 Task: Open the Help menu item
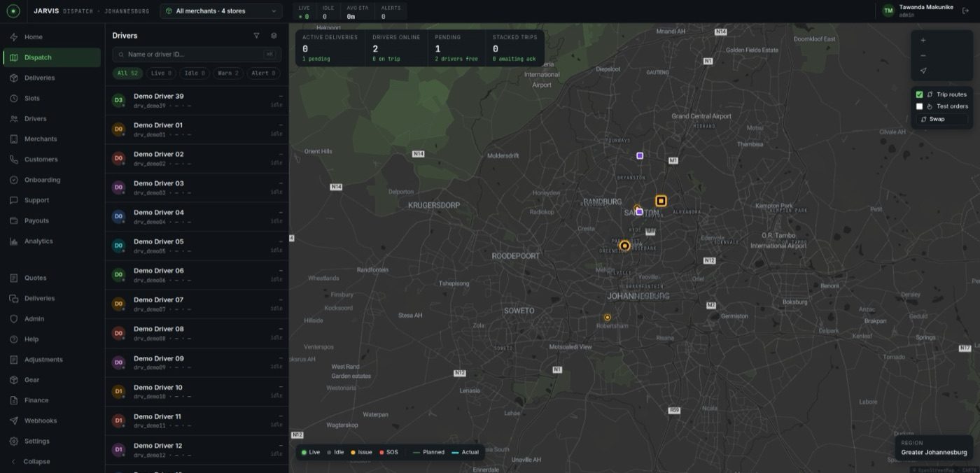point(52,339)
